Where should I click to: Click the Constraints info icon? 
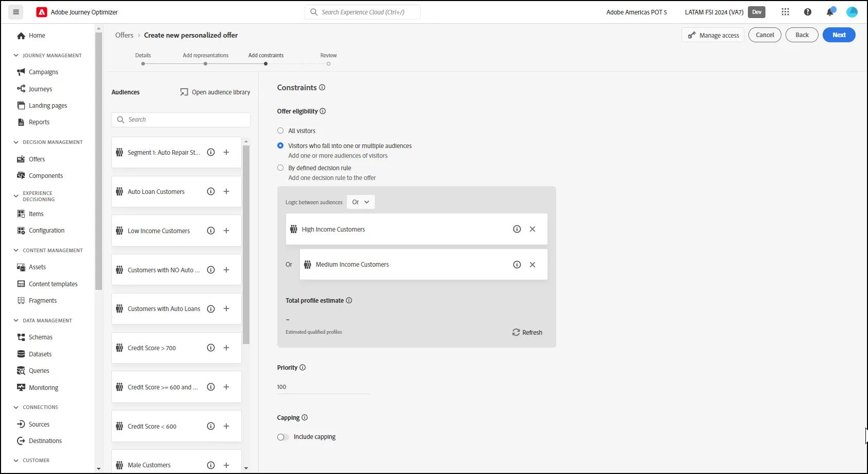pos(322,87)
